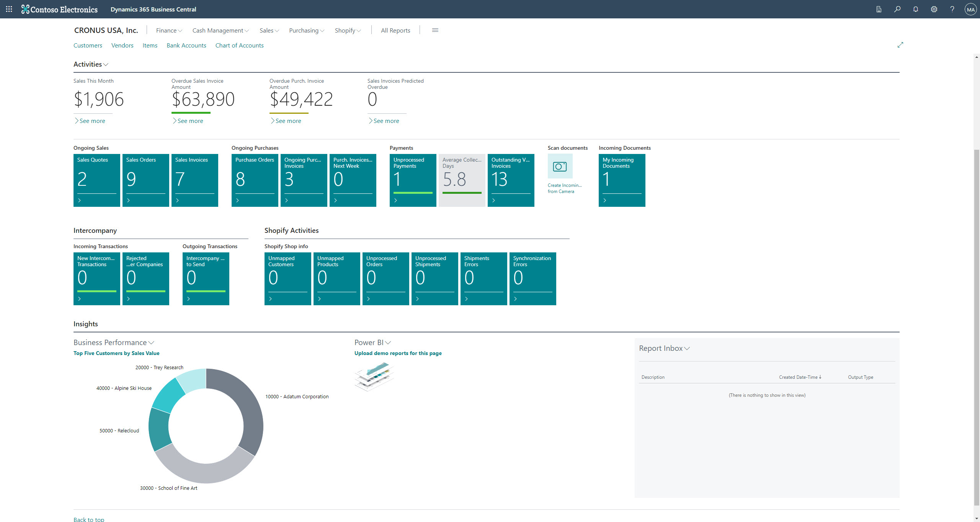Open notifications bell icon

pos(916,9)
